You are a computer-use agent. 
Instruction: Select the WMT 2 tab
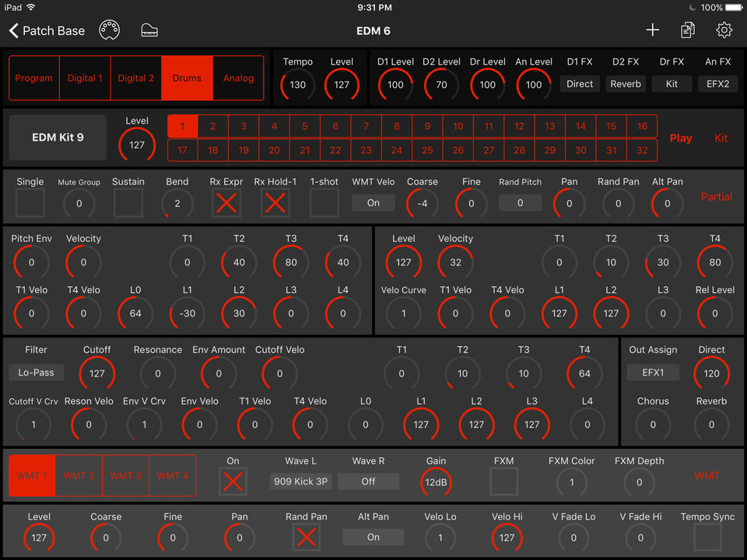point(79,475)
